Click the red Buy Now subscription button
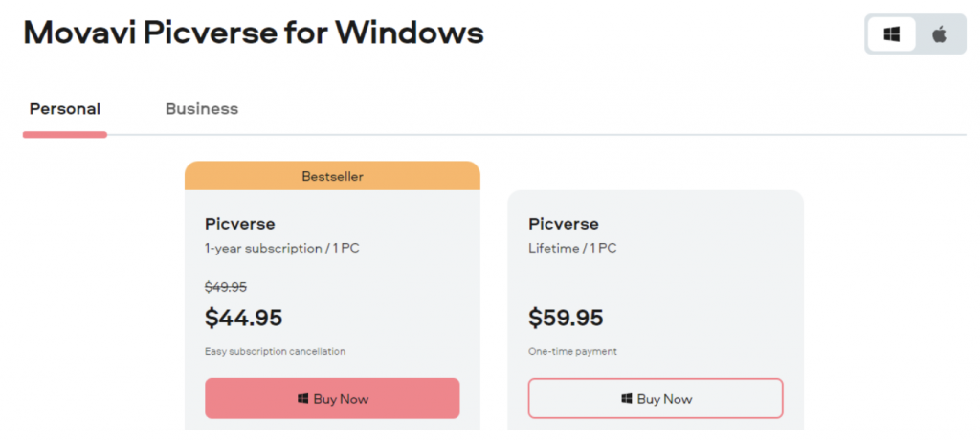The image size is (980, 441). (332, 398)
